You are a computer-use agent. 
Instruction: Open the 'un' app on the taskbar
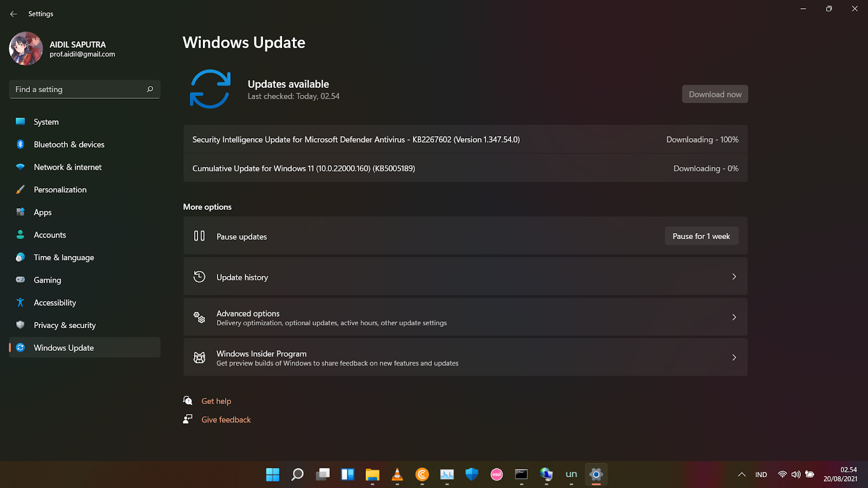pyautogui.click(x=571, y=474)
